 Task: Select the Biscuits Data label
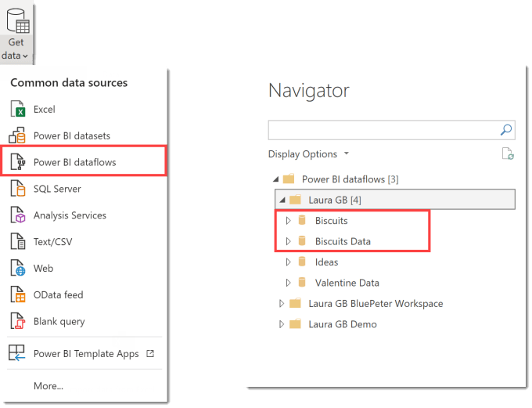pos(343,241)
